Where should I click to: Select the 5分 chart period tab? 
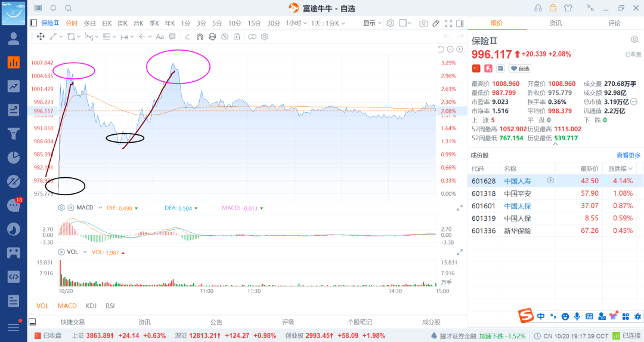pos(217,23)
